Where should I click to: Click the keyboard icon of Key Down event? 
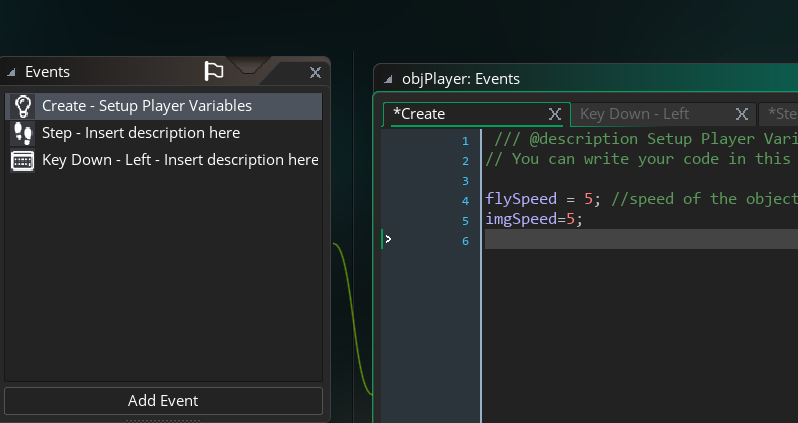(23, 161)
